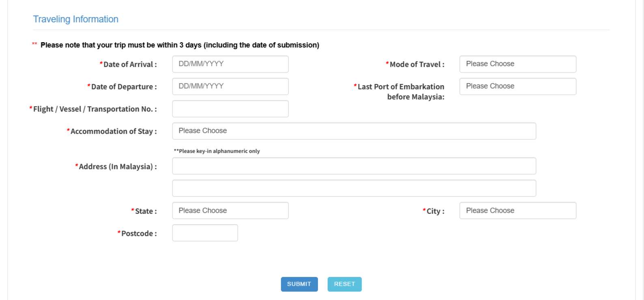The image size is (644, 300).
Task: Click the first Address (In Malaysia) line
Action: click(354, 166)
